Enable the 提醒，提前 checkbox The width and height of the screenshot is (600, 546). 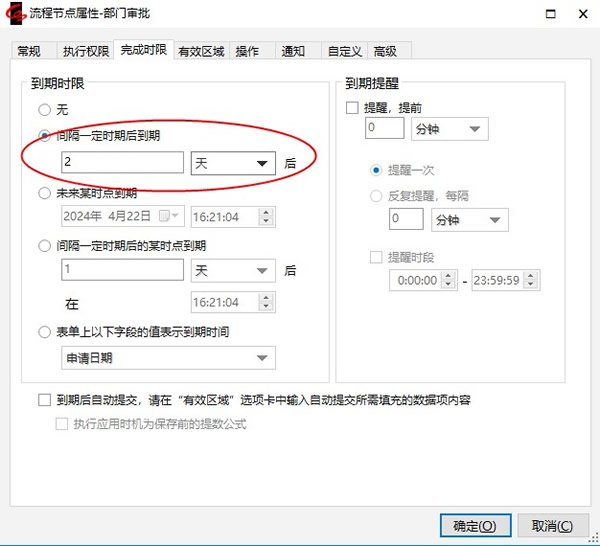click(352, 107)
